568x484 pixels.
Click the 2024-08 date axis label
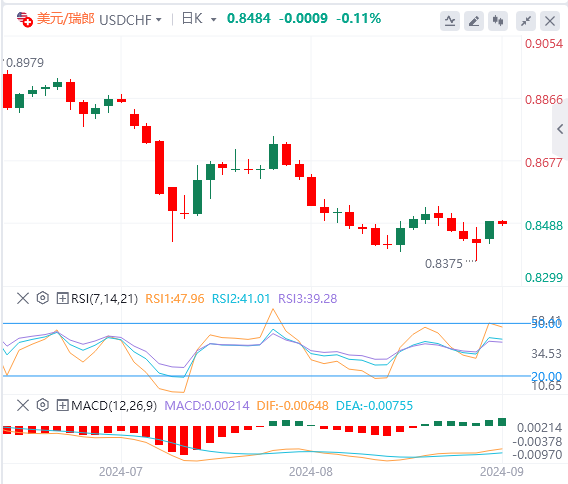click(x=310, y=472)
